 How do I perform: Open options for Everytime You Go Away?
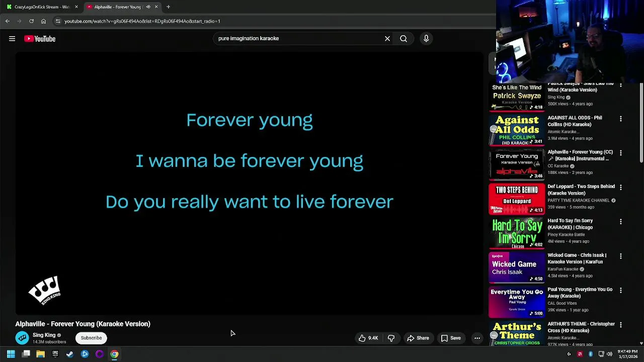point(620,290)
